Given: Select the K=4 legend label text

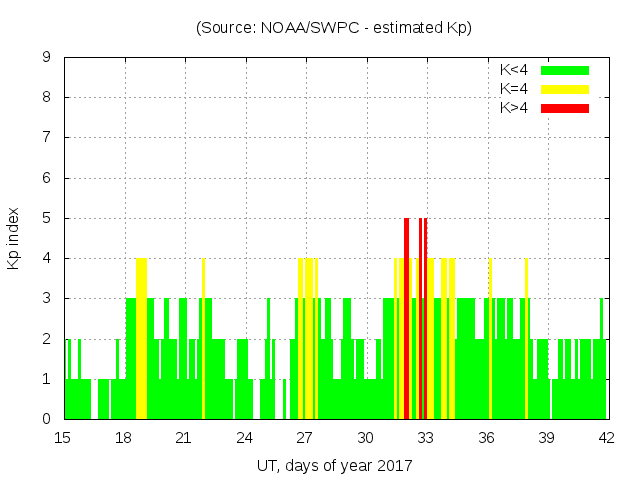Looking at the screenshot, I should (x=514, y=89).
